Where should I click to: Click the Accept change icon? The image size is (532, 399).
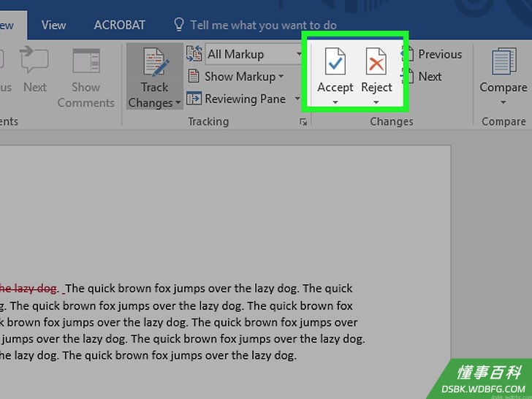click(x=335, y=61)
